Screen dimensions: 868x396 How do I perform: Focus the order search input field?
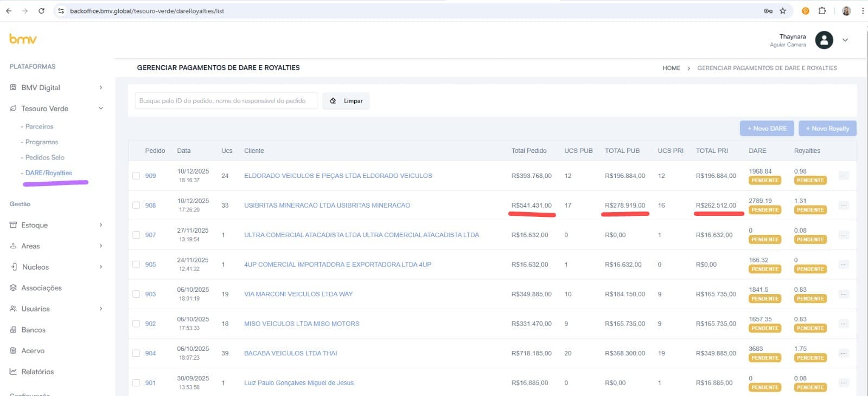pyautogui.click(x=226, y=101)
